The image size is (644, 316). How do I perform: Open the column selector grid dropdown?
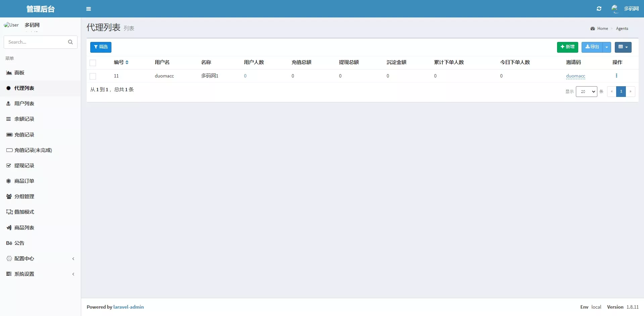(x=623, y=47)
